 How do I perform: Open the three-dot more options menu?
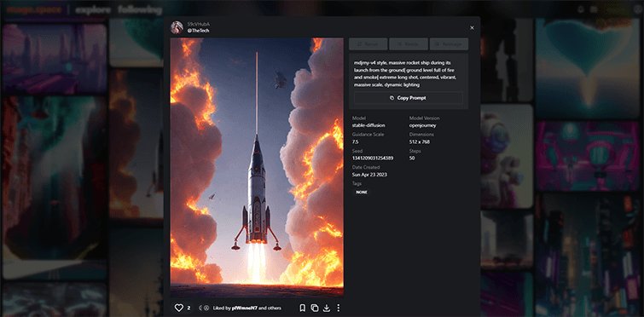pos(338,308)
